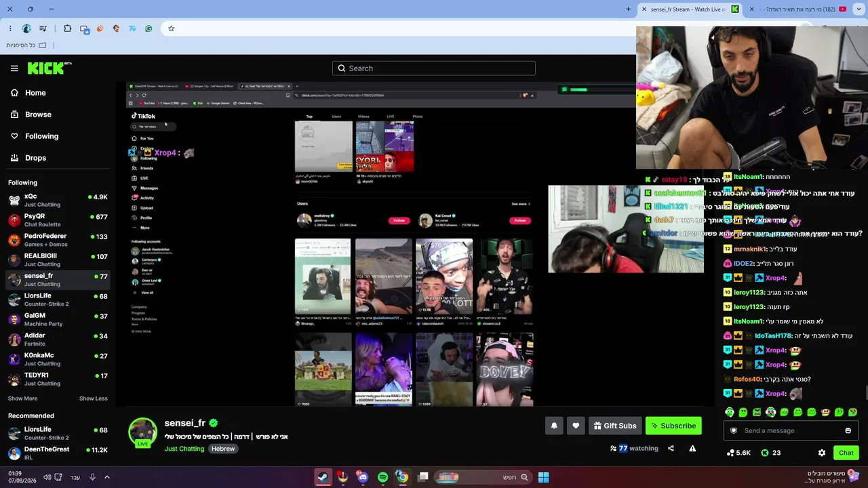The image size is (868, 488).
Task: Click the taskbar microphone icon
Action: (92, 477)
